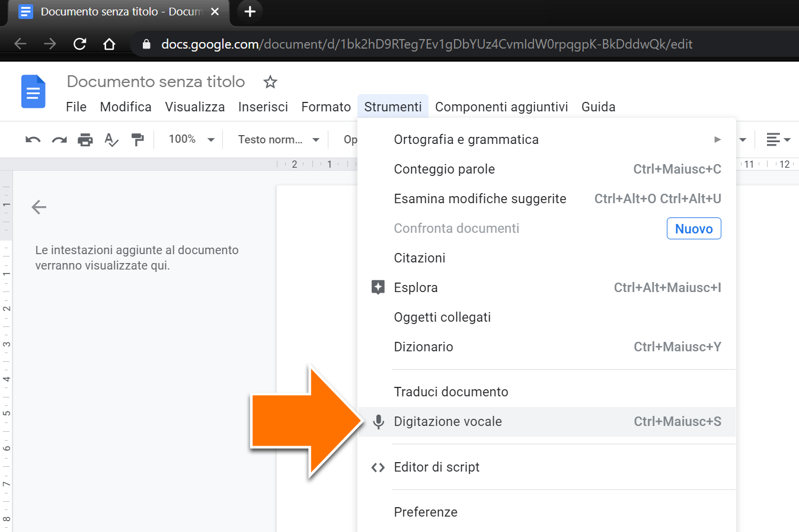Select the paint format tool

pos(138,140)
